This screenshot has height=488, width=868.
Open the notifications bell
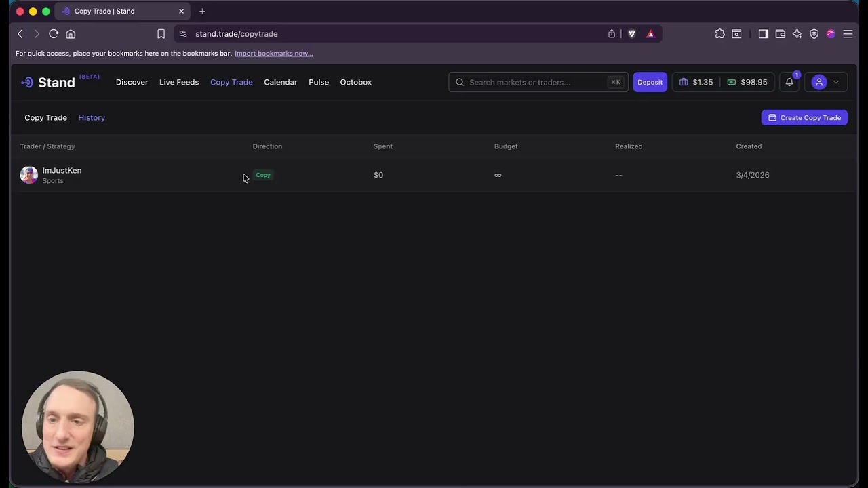point(789,82)
